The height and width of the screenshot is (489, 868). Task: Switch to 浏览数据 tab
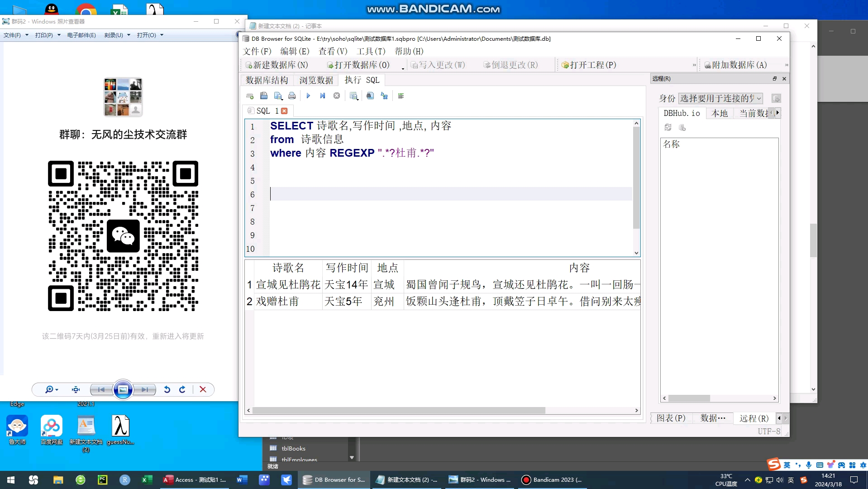316,81
